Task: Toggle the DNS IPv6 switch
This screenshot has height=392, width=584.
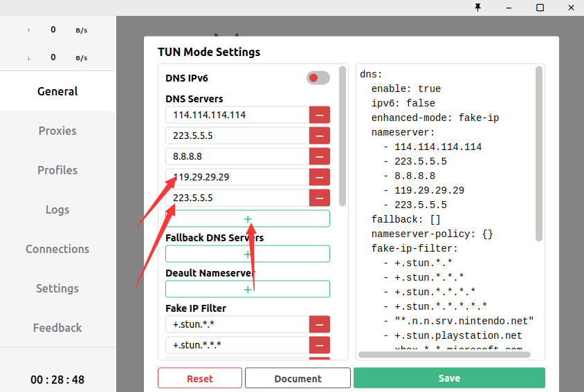Action: (318, 77)
